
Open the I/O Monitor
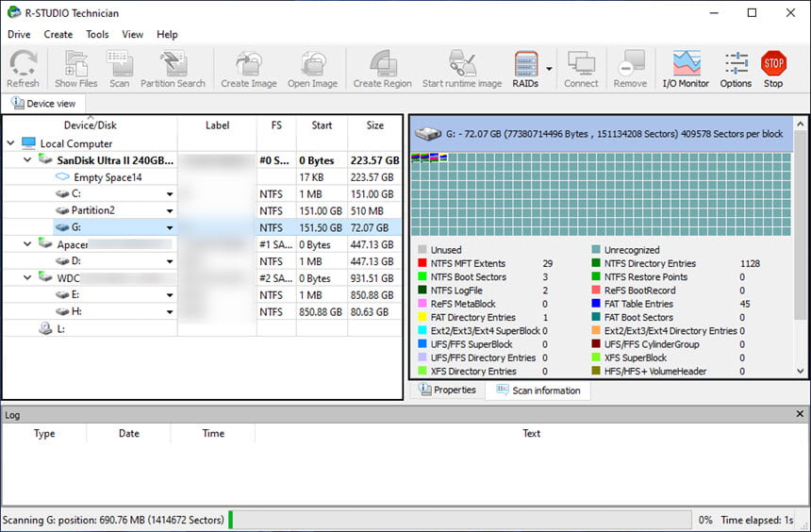click(x=686, y=69)
